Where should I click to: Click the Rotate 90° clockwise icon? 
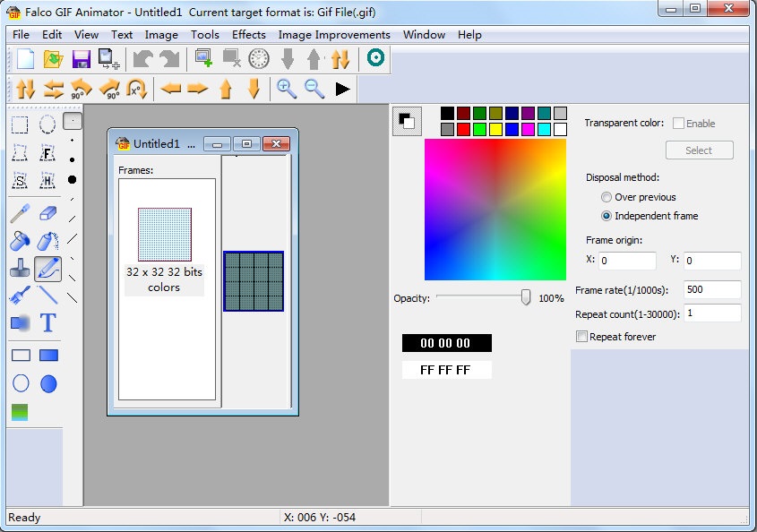(x=109, y=88)
